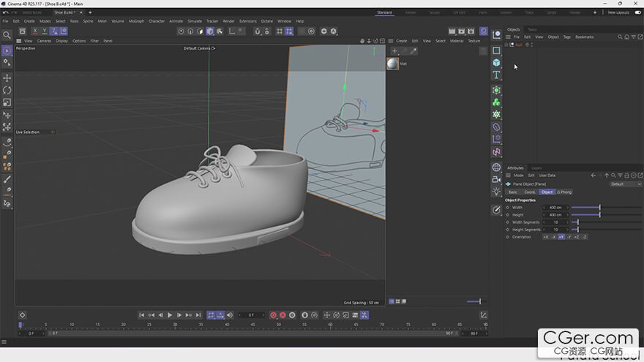
Task: Open the Texture menu in Material manager
Action: [474, 41]
